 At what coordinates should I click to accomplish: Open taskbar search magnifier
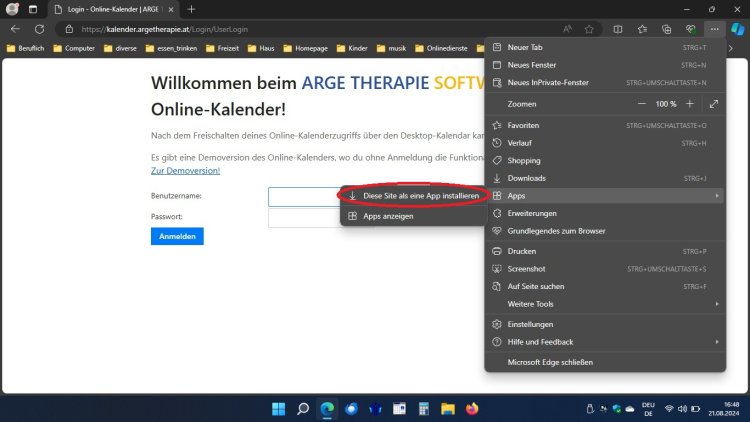pos(303,409)
